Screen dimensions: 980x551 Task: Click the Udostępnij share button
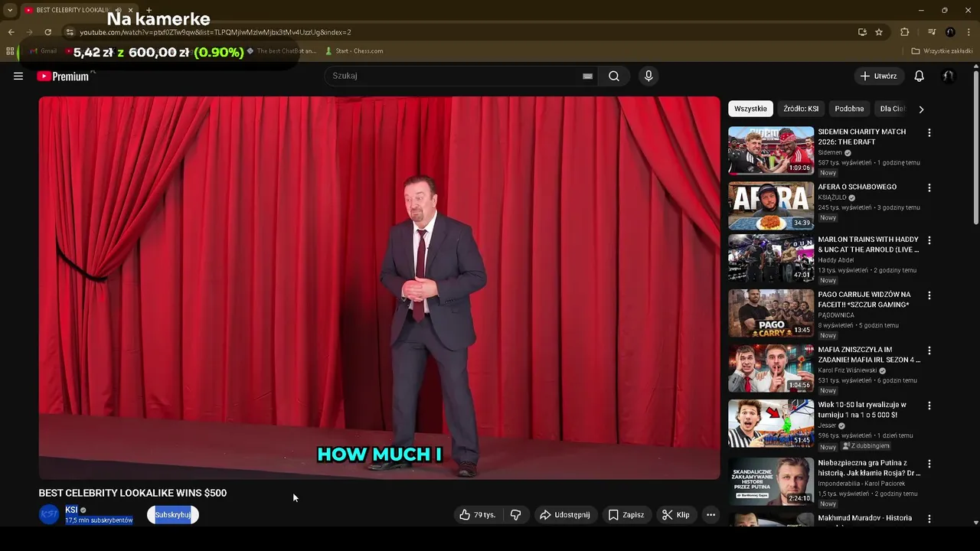point(565,515)
